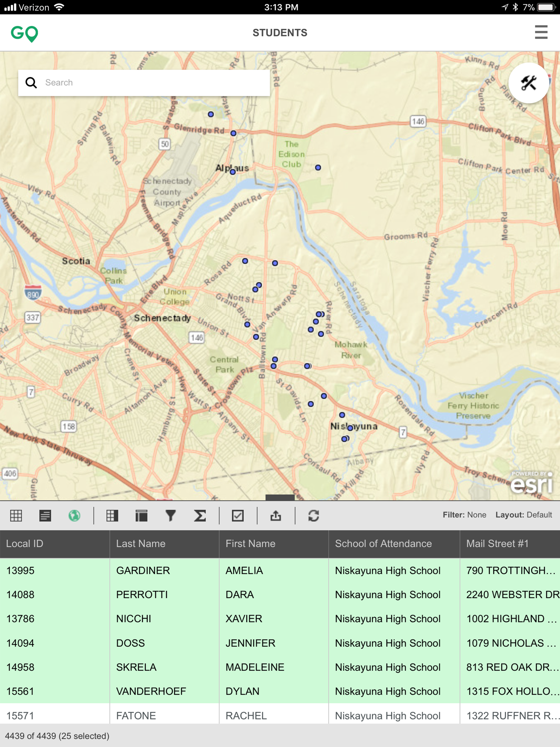Screen dimensions: 560x747
Task: Sort by Last Name column header
Action: click(165, 544)
